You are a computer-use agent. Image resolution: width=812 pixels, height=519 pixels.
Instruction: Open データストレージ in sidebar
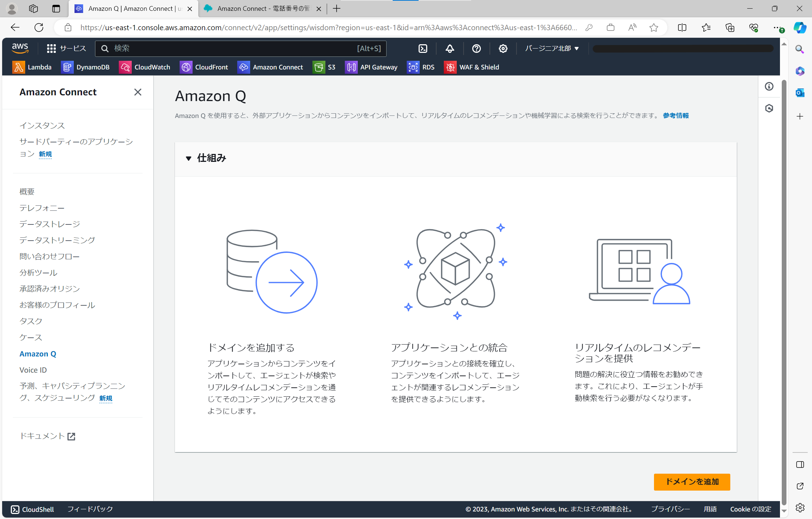50,224
